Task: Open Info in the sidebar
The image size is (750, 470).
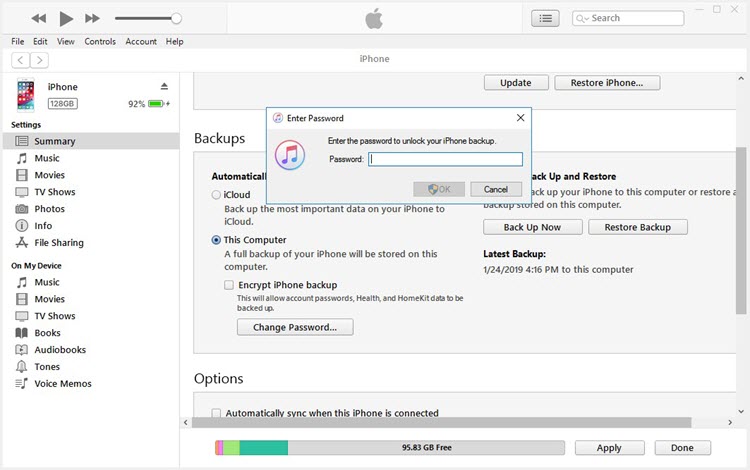Action: 91,226
